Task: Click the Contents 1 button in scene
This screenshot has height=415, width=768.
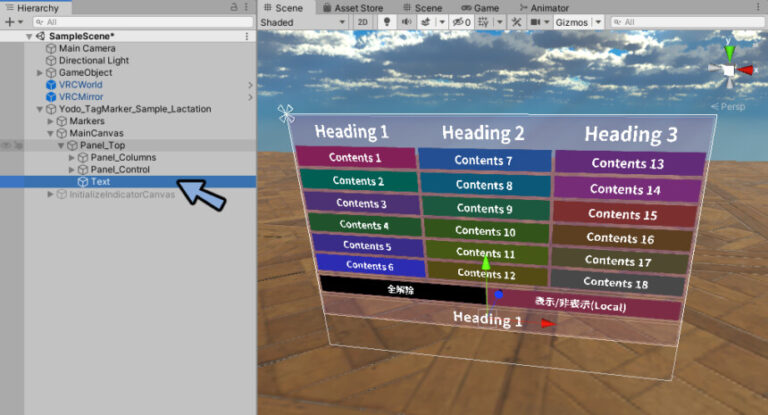Action: 356,157
